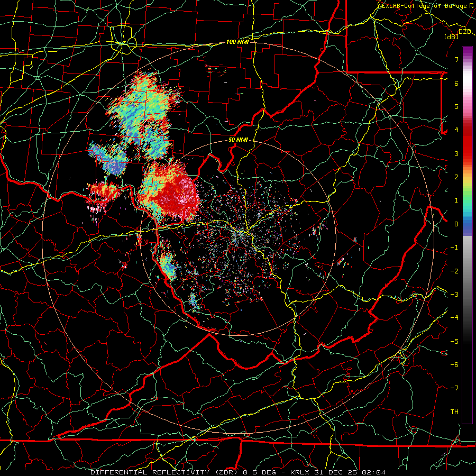Click the 3 value on the dB scale

pyautogui.click(x=456, y=153)
